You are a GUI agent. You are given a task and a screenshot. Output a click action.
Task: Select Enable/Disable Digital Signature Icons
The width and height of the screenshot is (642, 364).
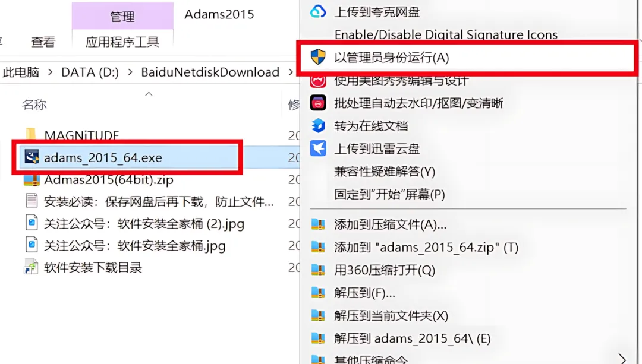point(446,35)
